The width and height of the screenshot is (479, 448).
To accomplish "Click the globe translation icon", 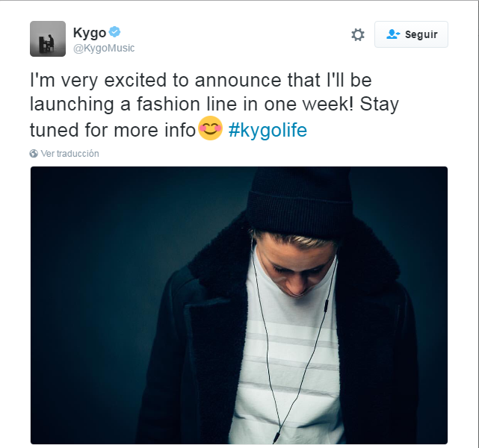I will click(x=34, y=154).
